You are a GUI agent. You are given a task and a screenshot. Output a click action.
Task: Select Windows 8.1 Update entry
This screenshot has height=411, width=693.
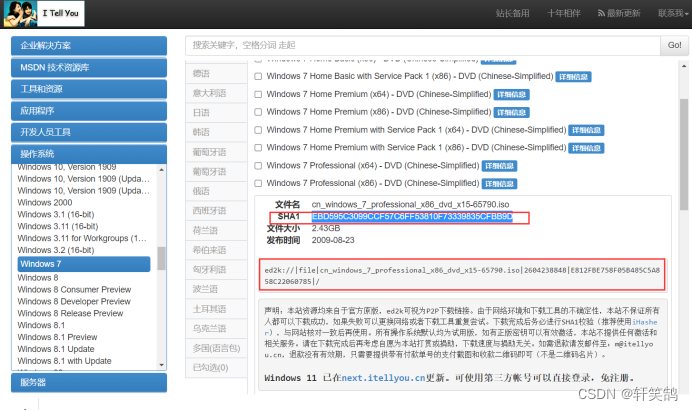(56, 349)
